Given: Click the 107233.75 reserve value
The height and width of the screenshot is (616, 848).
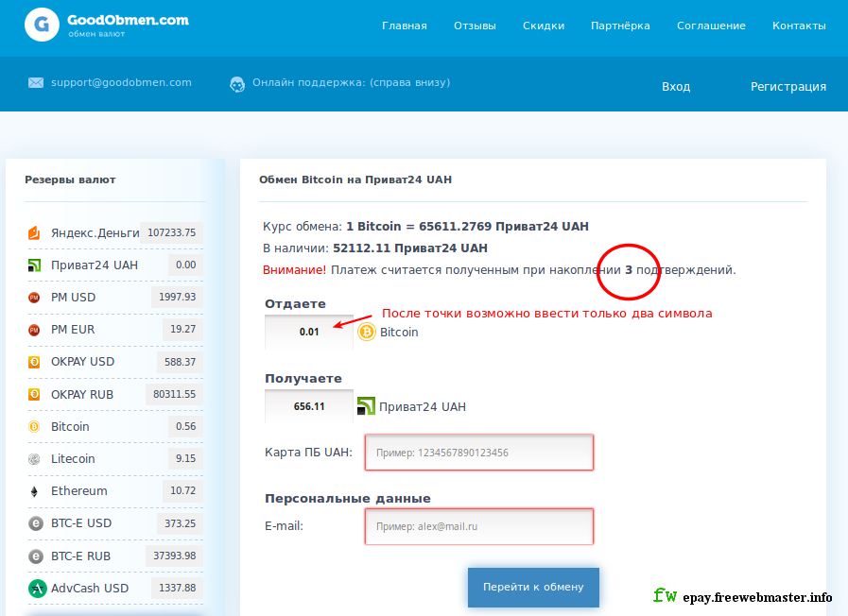Looking at the screenshot, I should click(x=171, y=233).
